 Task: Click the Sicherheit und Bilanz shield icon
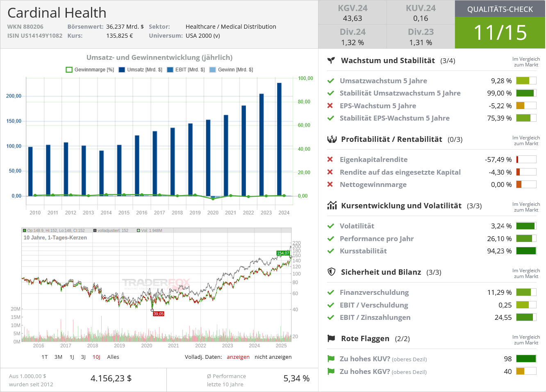tap(331, 272)
